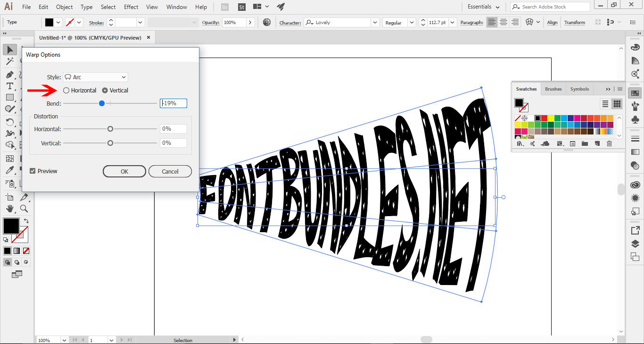The image size is (644, 344).
Task: Select the Pen tool
Action: pos(10,75)
